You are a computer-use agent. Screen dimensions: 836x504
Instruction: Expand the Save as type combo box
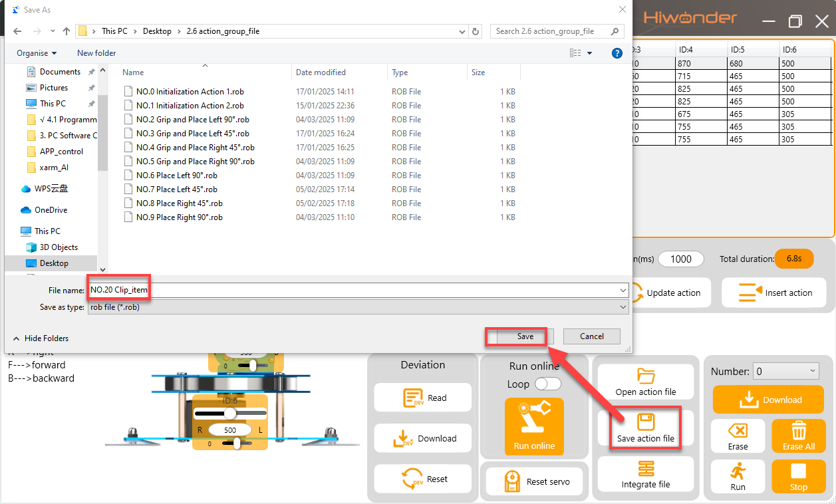click(x=358, y=307)
